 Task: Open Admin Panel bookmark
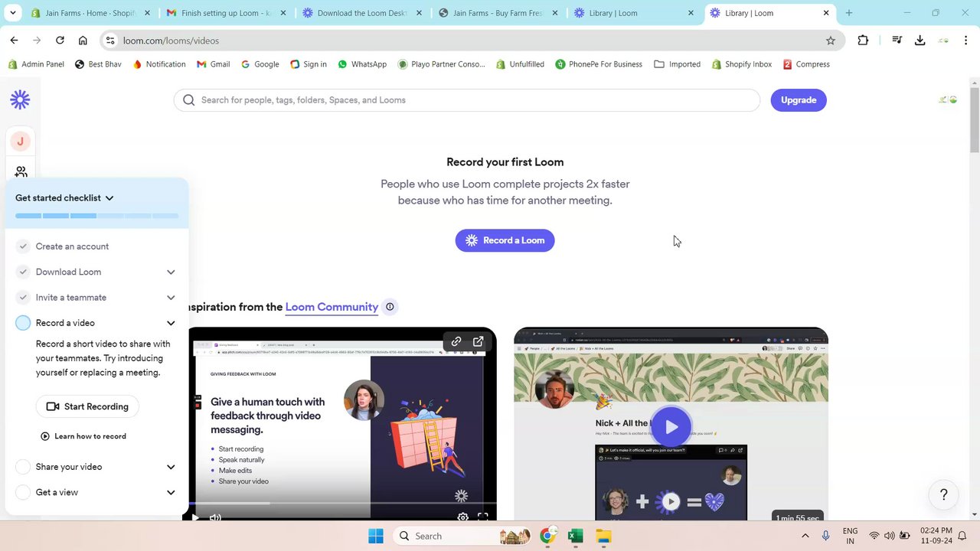click(36, 64)
